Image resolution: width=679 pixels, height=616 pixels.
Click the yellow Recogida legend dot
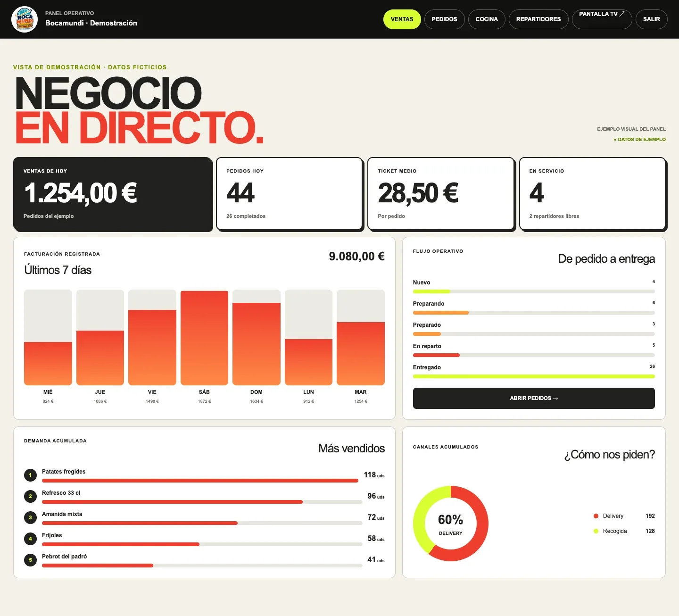[596, 531]
